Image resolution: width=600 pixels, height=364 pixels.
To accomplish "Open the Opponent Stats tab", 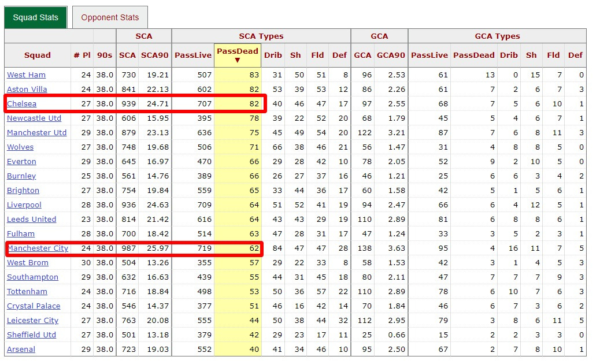I will tap(110, 17).
